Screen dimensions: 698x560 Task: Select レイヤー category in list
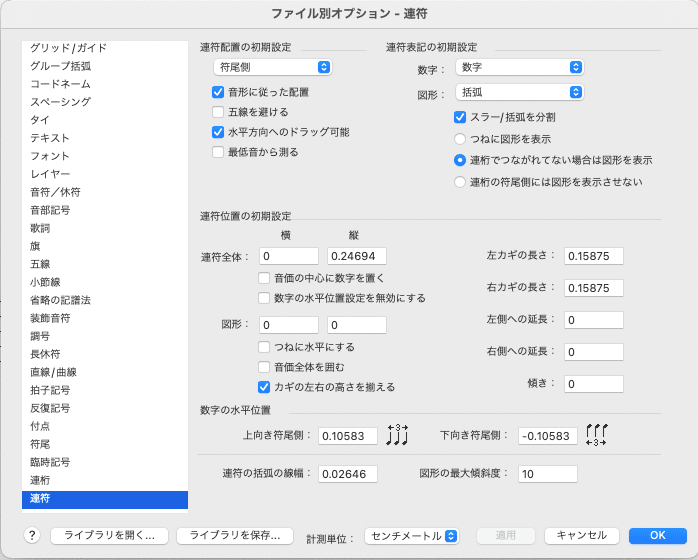click(105, 174)
